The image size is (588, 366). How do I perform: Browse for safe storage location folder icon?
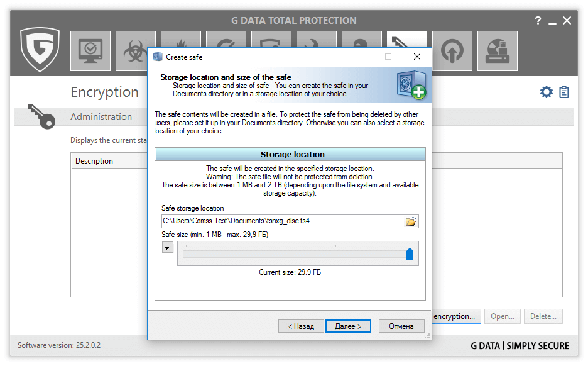pyautogui.click(x=411, y=221)
